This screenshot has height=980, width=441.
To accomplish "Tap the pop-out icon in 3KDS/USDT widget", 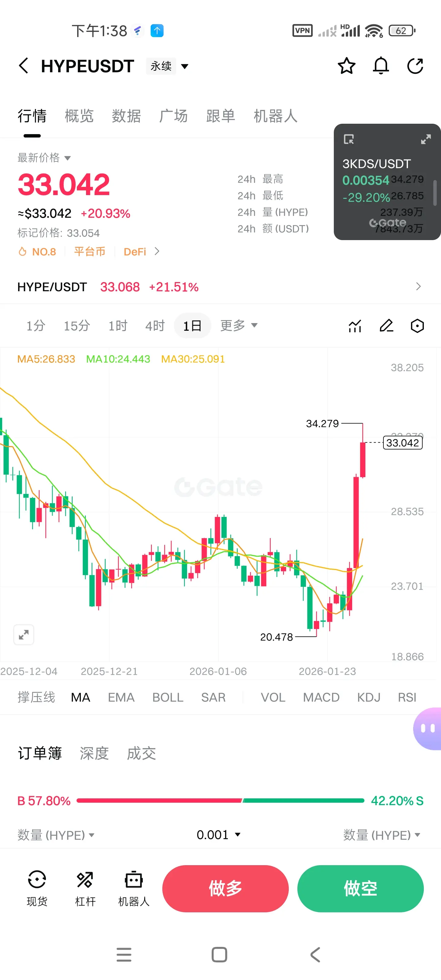I will [x=349, y=139].
